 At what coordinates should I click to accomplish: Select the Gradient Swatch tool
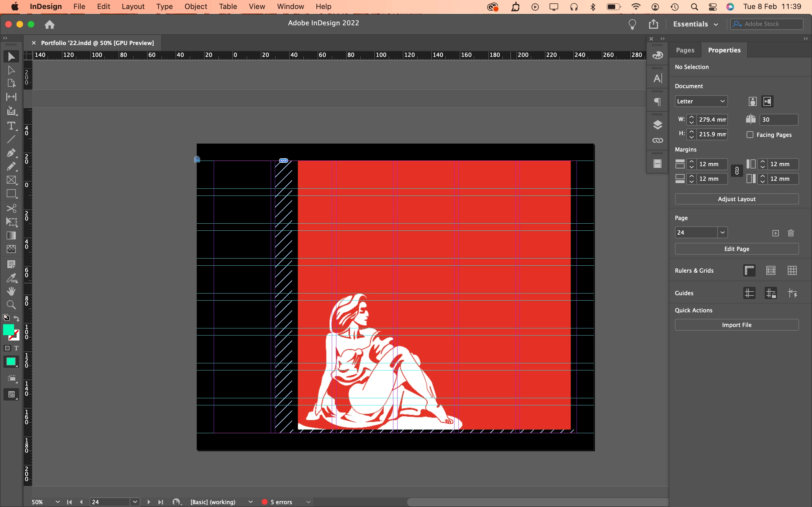pos(11,235)
